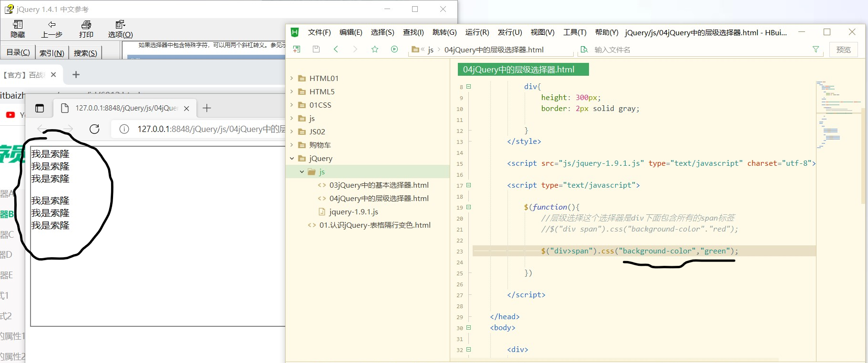Viewport: 868px width, 363px height.
Task: Click filter funnel icon in HBuilder
Action: [x=816, y=49]
